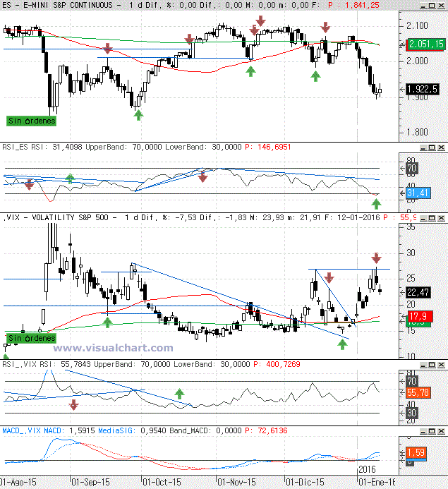This screenshot has height=489, width=448.
Task: Close the RSI_ES indicator panel
Action: tap(442, 147)
